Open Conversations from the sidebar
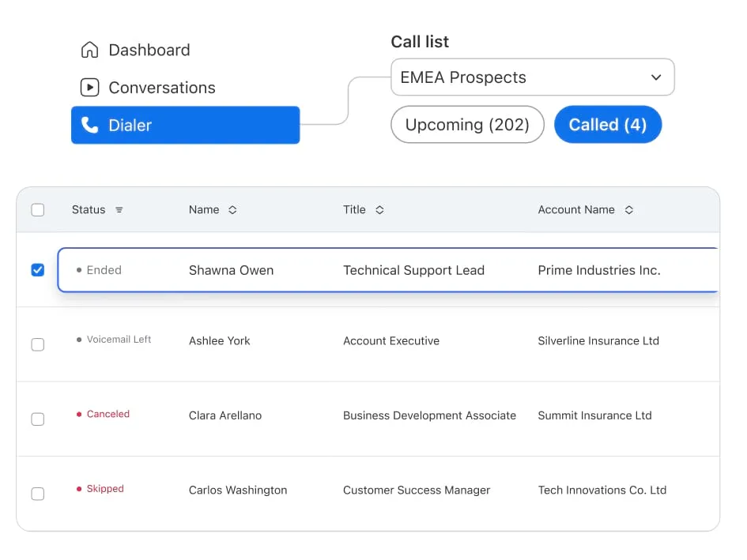This screenshot has width=747, height=560. click(x=161, y=88)
